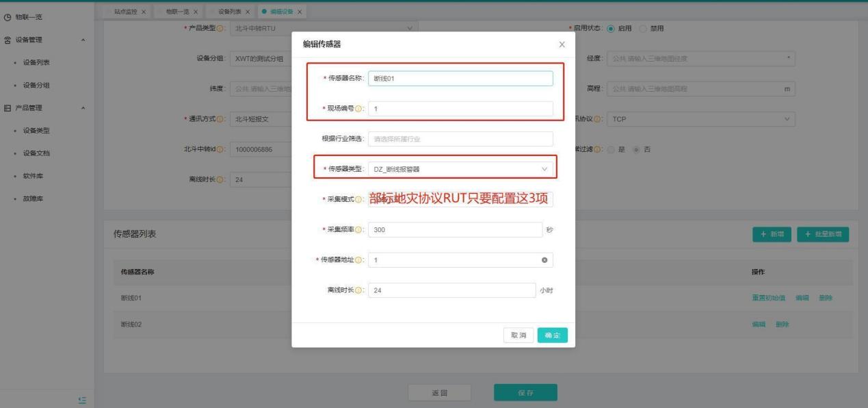The width and height of the screenshot is (868, 408).
Task: Collapse the 设备管理 sidebar section
Action: tap(83, 40)
